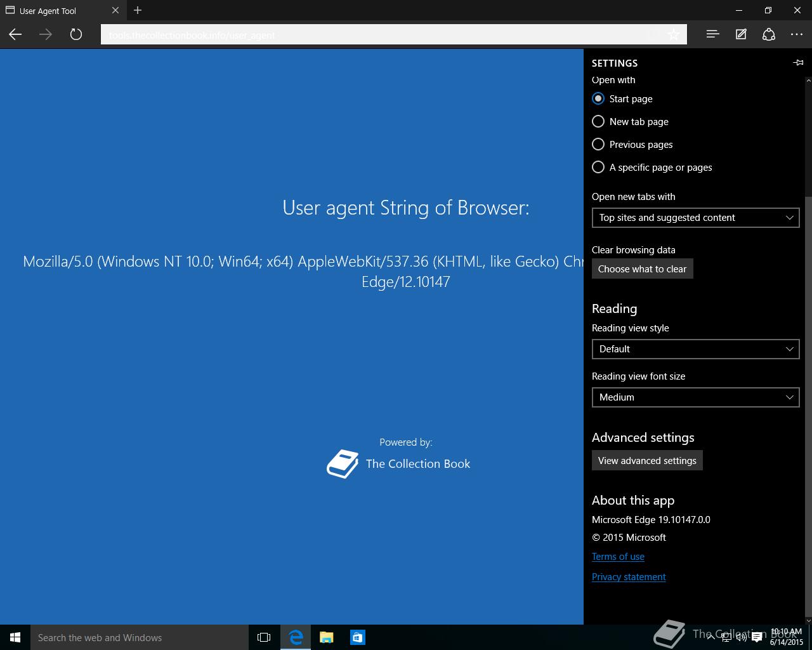Viewport: 812px width, 650px height.
Task: Pin the Settings pane
Action: [x=798, y=63]
